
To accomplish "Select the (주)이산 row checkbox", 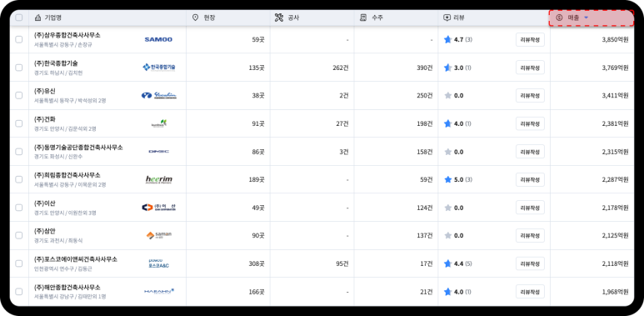I will (19, 208).
